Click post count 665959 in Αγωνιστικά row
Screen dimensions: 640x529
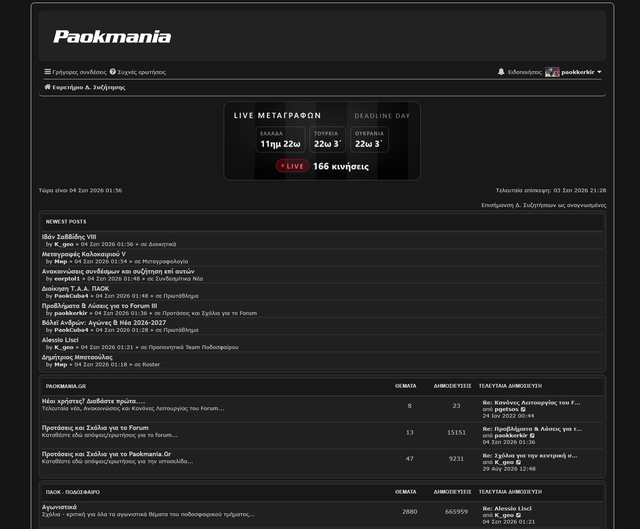pos(456,511)
